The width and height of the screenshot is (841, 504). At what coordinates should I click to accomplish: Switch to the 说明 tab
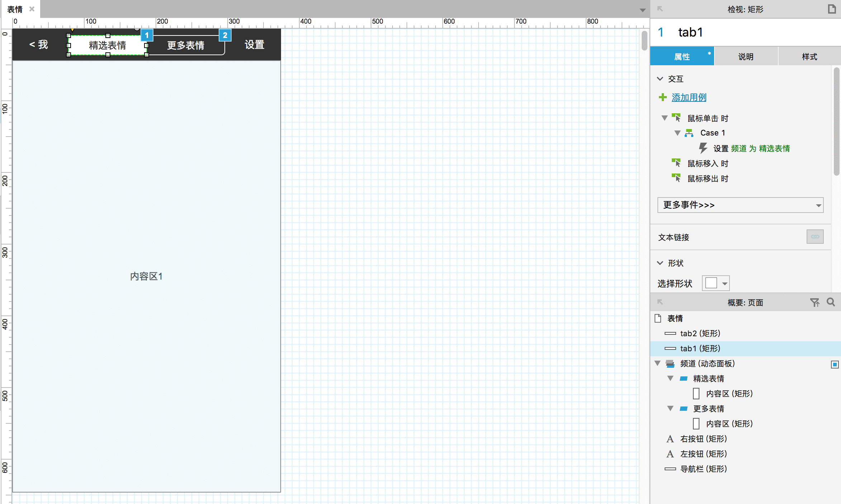pyautogui.click(x=746, y=56)
